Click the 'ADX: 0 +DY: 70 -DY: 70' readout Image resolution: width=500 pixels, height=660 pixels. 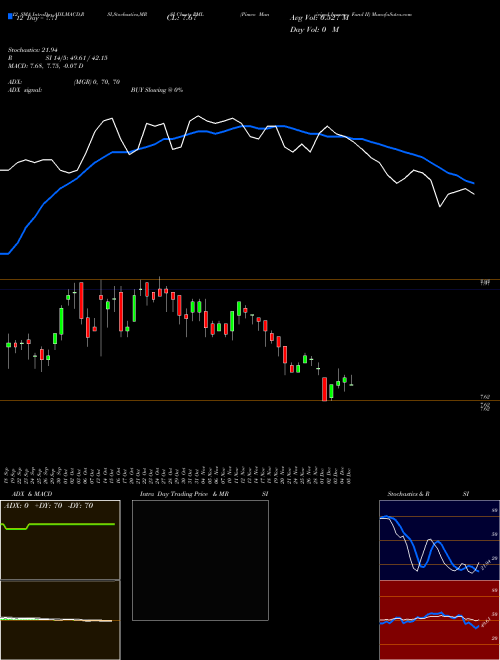[48, 506]
